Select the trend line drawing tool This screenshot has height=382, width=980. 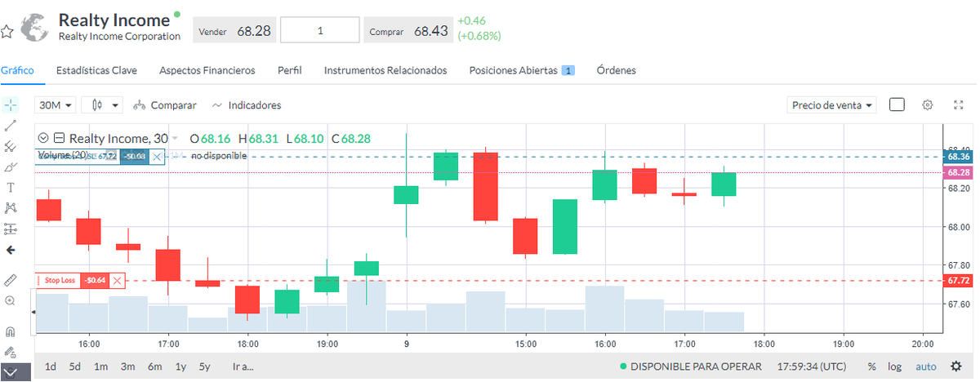(x=11, y=126)
